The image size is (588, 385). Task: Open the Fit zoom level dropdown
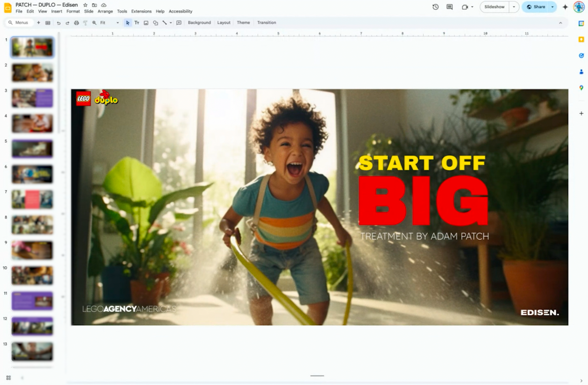click(109, 23)
